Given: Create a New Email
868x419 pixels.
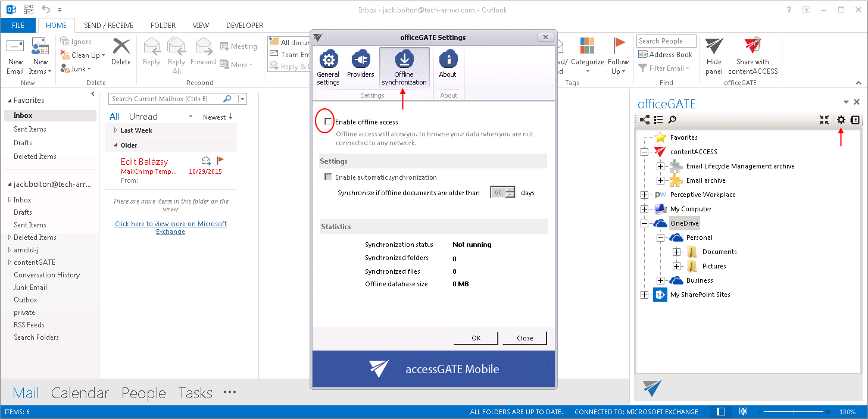Looking at the screenshot, I should (15, 57).
